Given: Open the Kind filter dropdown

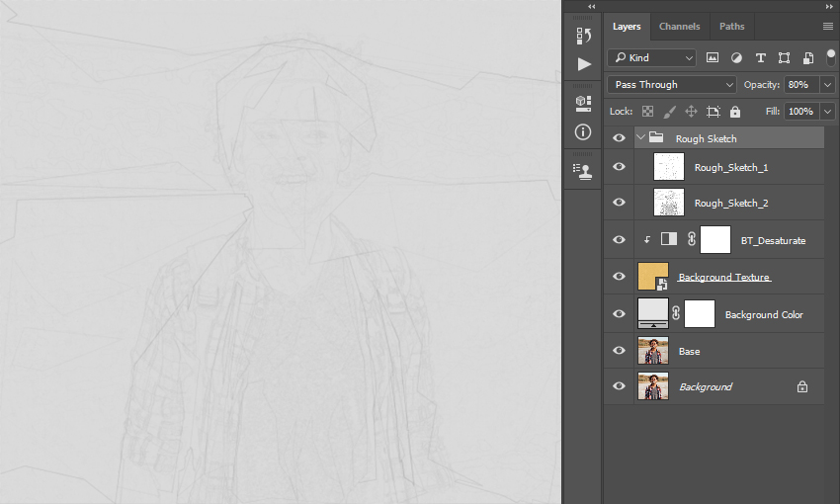Looking at the screenshot, I should [x=651, y=58].
